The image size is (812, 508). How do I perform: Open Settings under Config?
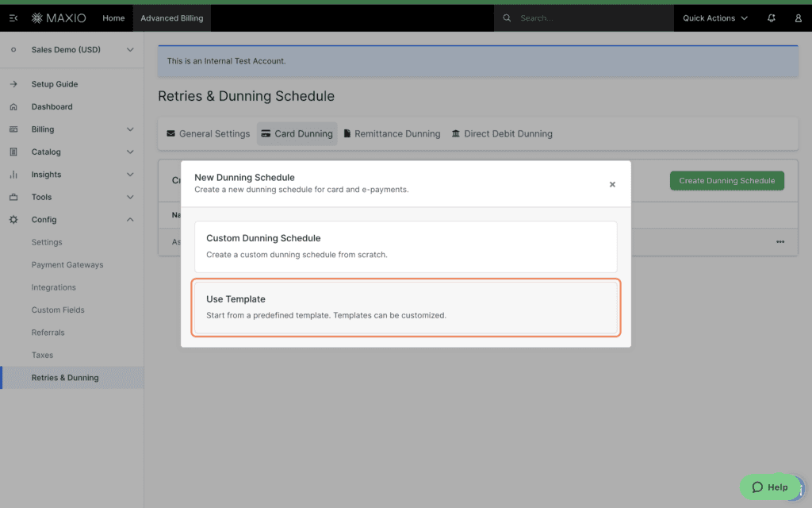[47, 242]
